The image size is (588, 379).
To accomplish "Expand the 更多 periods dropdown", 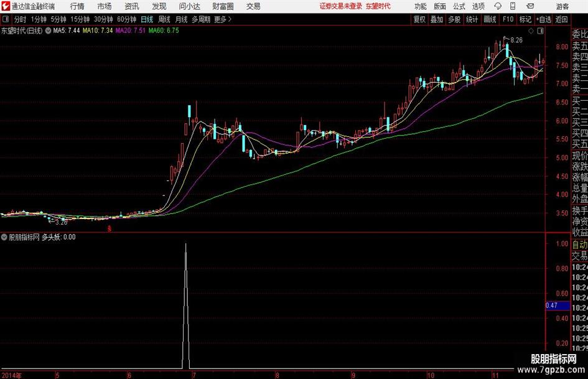I will click(x=223, y=19).
